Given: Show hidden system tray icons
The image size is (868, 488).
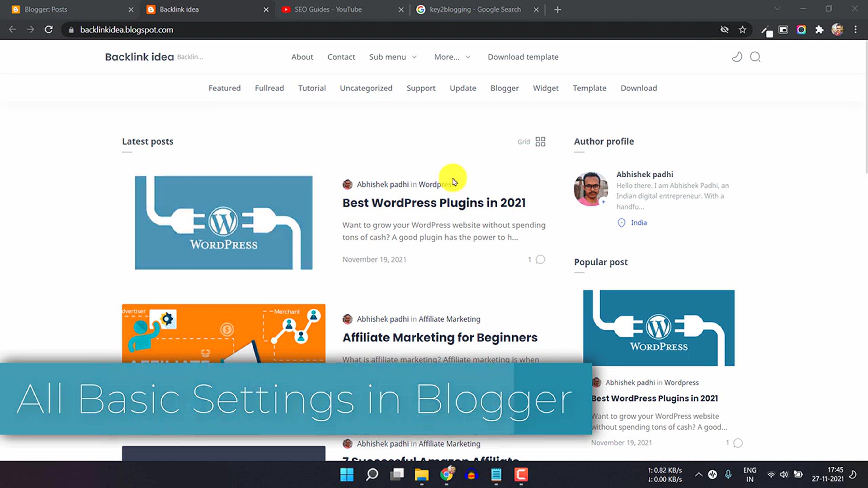Looking at the screenshot, I should [698, 474].
